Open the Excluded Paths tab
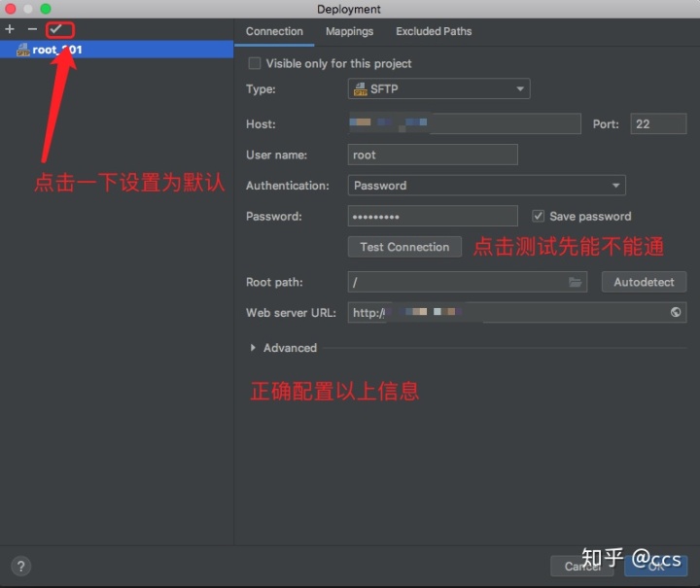The width and height of the screenshot is (700, 588). [x=434, y=32]
